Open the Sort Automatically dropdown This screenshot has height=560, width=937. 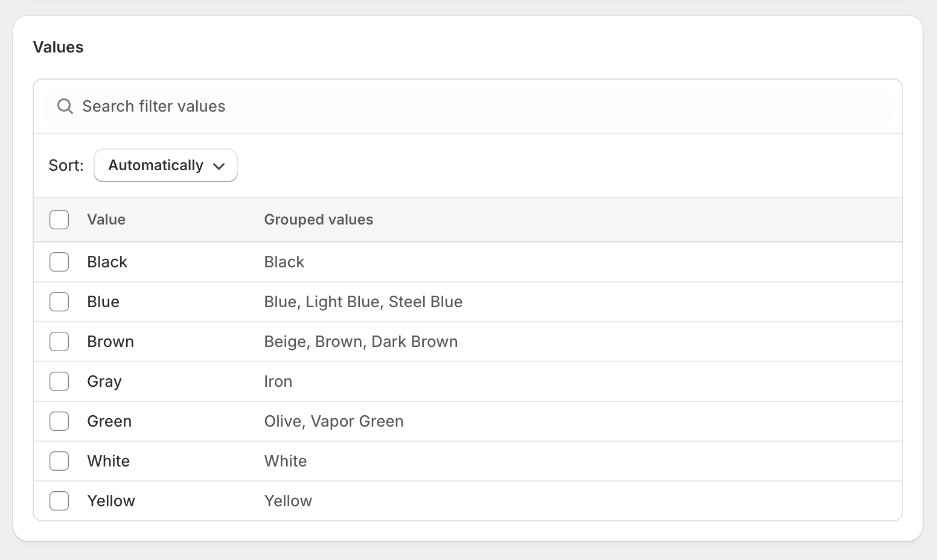pos(166,165)
